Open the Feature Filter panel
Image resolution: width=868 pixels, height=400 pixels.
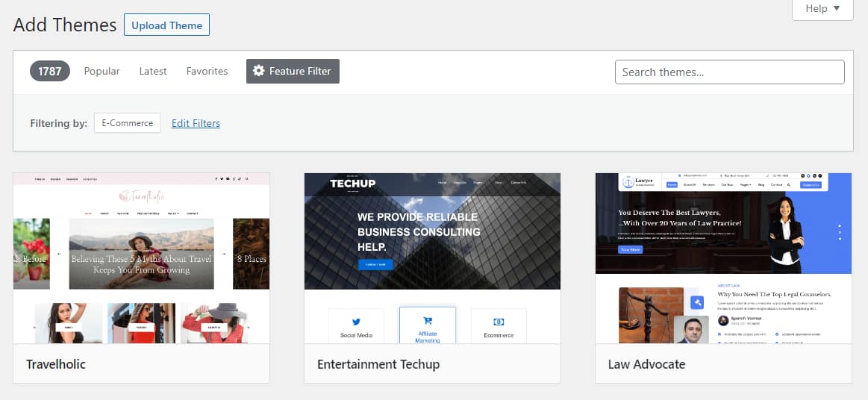click(293, 71)
